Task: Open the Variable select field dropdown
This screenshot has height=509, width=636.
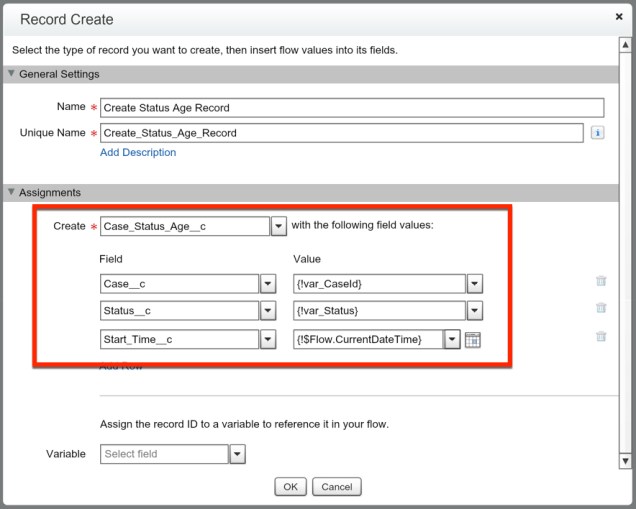Action: coord(237,454)
